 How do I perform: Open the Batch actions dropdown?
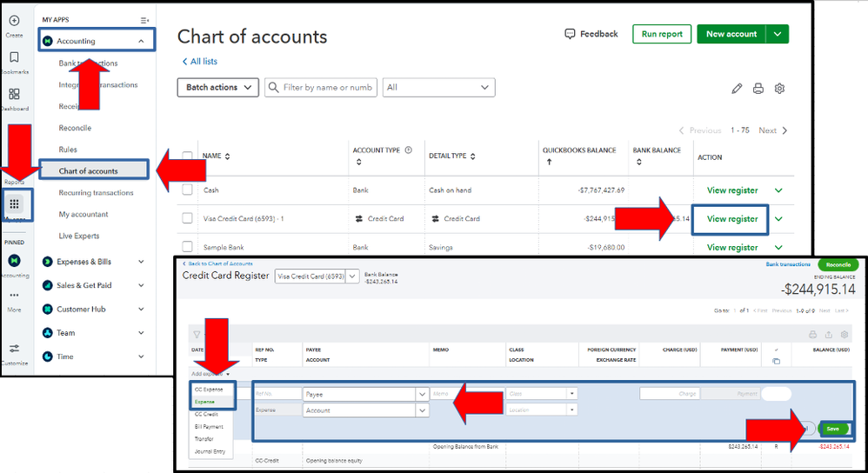[218, 88]
